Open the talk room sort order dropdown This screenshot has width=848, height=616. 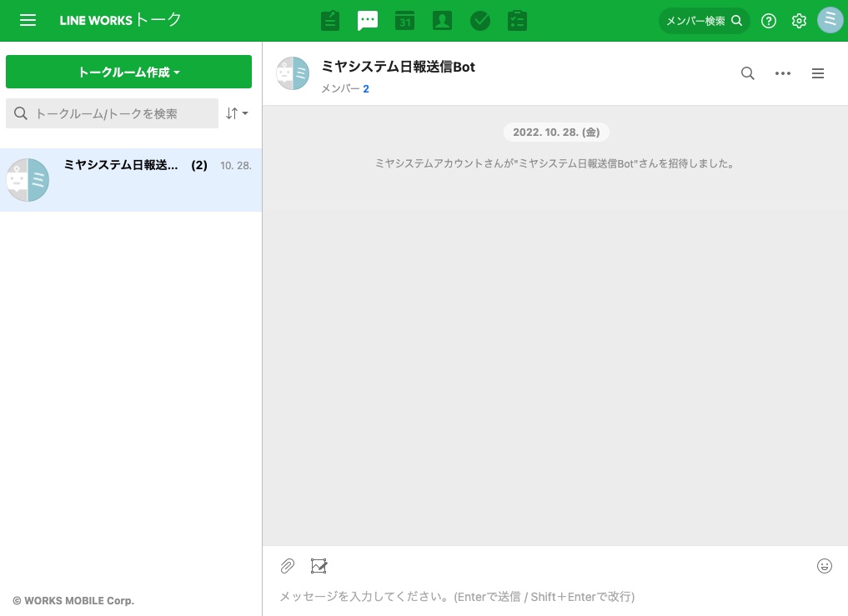click(x=237, y=113)
